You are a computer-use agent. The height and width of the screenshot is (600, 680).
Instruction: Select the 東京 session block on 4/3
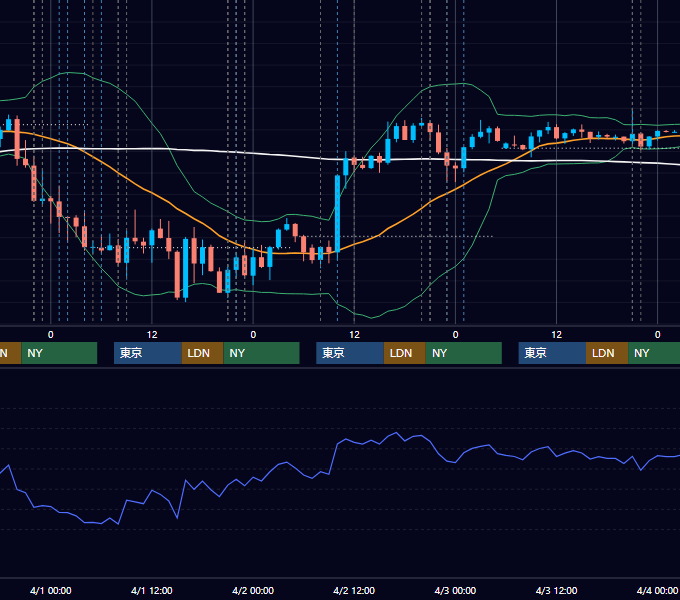click(x=552, y=353)
